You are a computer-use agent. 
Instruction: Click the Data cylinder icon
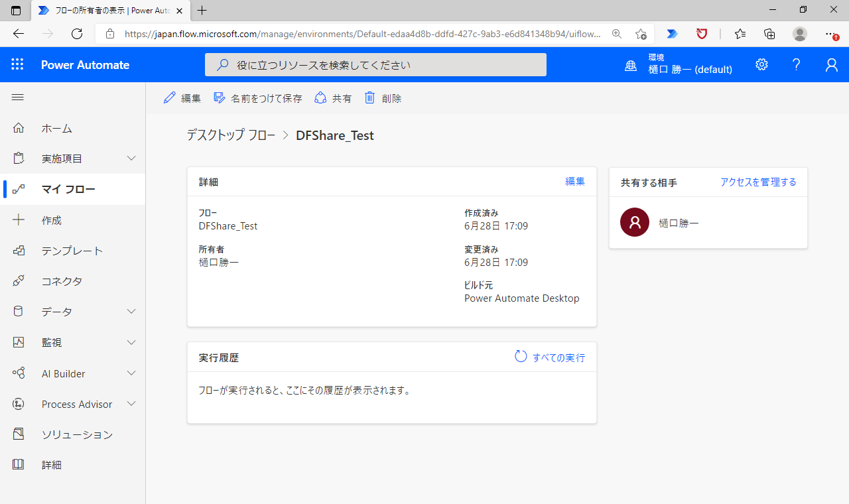click(19, 312)
